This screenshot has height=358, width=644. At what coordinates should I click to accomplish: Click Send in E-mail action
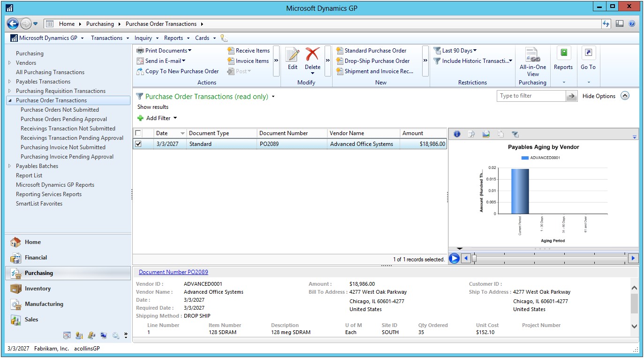[x=161, y=61]
